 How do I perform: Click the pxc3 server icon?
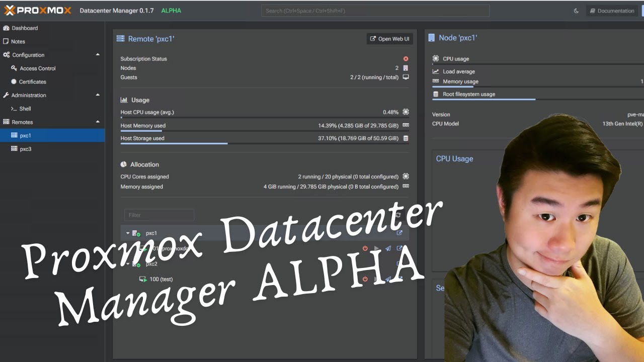pyautogui.click(x=15, y=149)
